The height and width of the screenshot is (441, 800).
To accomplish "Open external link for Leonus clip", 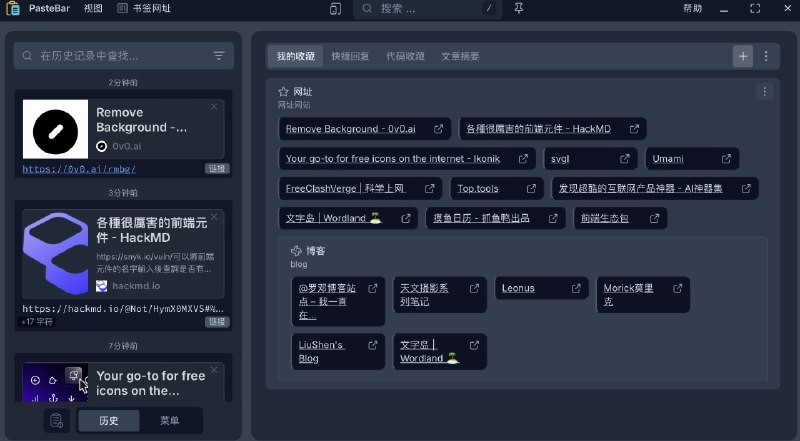I will [576, 288].
